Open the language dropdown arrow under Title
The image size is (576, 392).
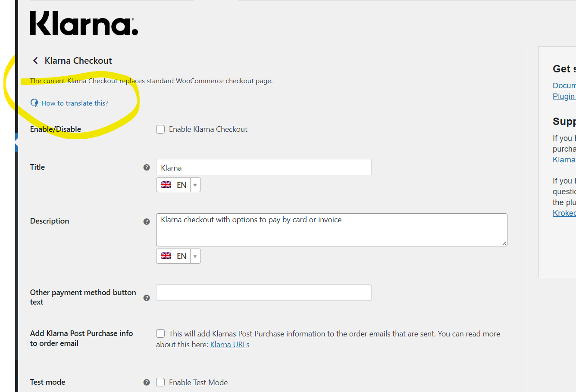pyautogui.click(x=195, y=185)
